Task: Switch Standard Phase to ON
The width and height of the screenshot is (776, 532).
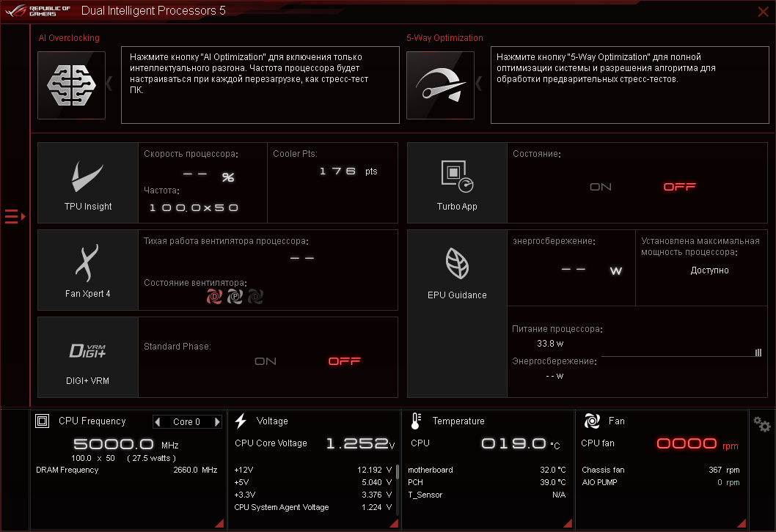Action: point(266,361)
